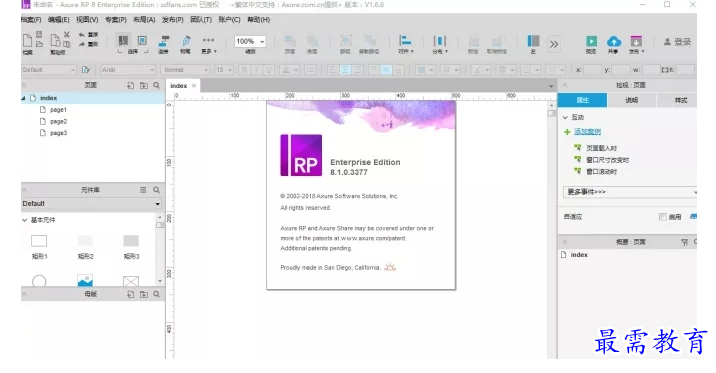
Task: Select page2 in pages tree
Action: click(x=58, y=121)
